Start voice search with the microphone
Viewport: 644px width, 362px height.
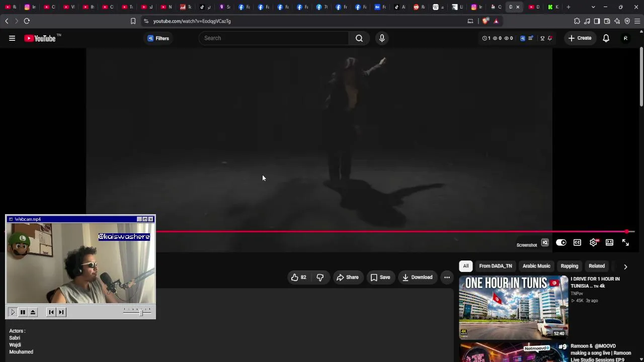pyautogui.click(x=382, y=38)
